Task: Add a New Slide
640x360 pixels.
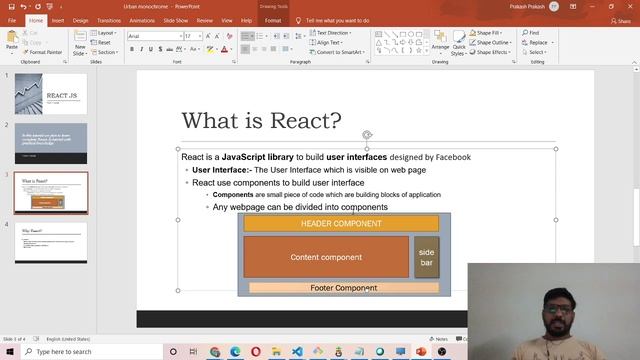Action: pos(80,43)
